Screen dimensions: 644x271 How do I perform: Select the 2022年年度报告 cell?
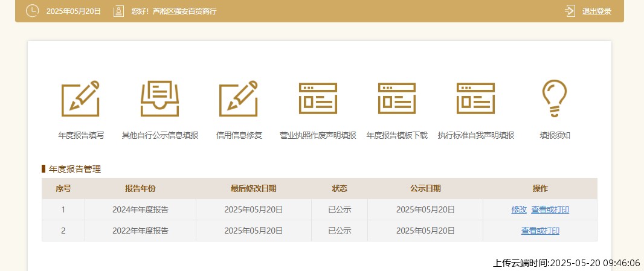[141, 231]
